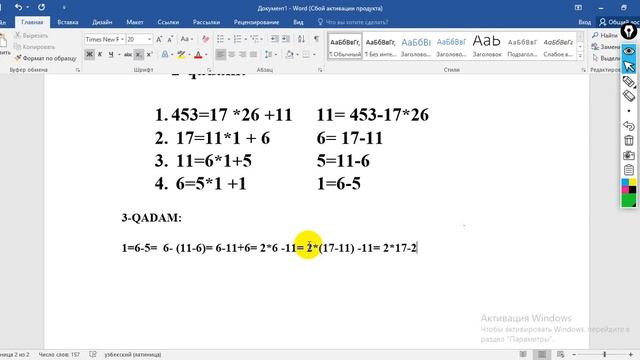Toggle superscript formatting
640x360 pixels.
(x=149, y=54)
